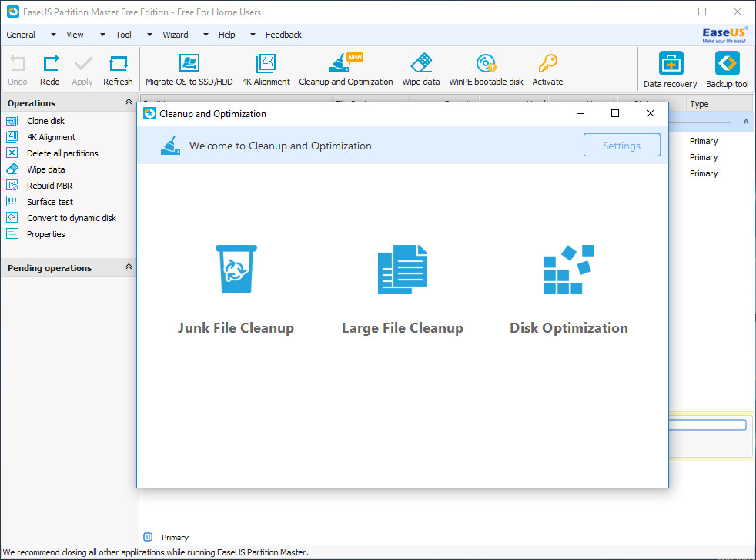Collapse the Pending operations section
This screenshot has width=756, height=560.
click(129, 267)
